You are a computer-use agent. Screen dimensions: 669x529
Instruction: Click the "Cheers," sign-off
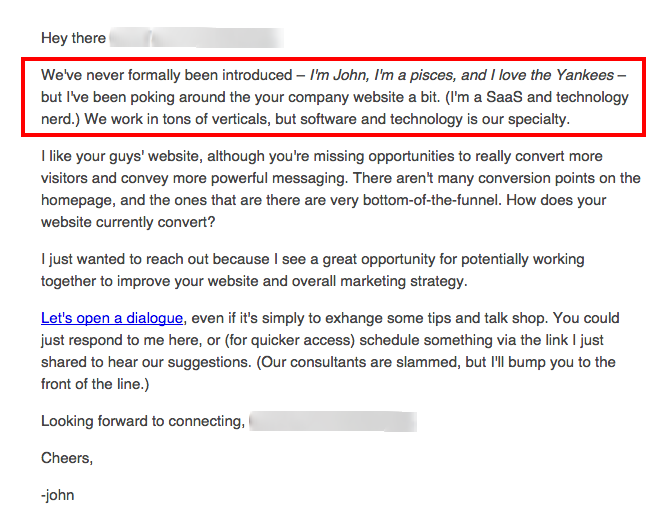(x=67, y=458)
